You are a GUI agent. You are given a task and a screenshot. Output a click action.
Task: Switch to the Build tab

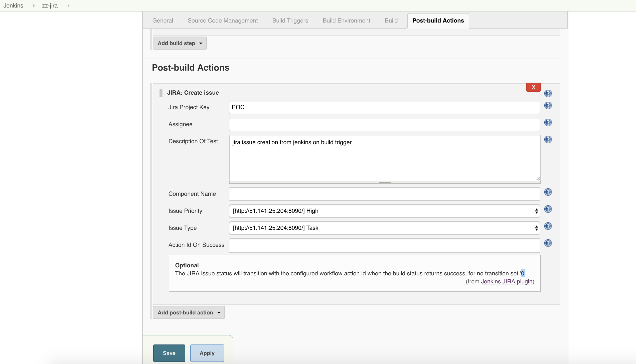point(391,20)
